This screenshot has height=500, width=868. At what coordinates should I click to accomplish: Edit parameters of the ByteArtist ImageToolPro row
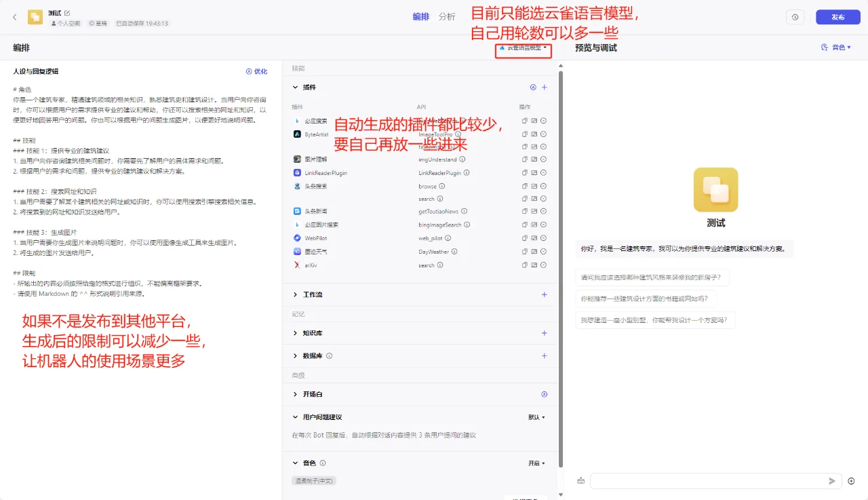(x=534, y=134)
